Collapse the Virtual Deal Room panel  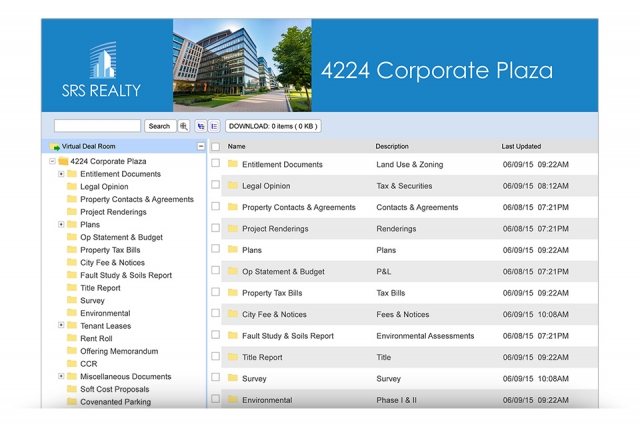201,147
